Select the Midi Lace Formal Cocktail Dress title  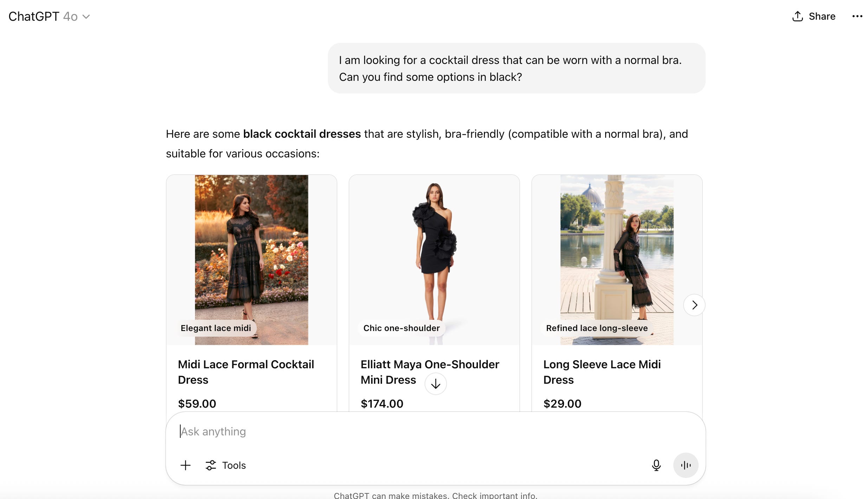(x=246, y=372)
